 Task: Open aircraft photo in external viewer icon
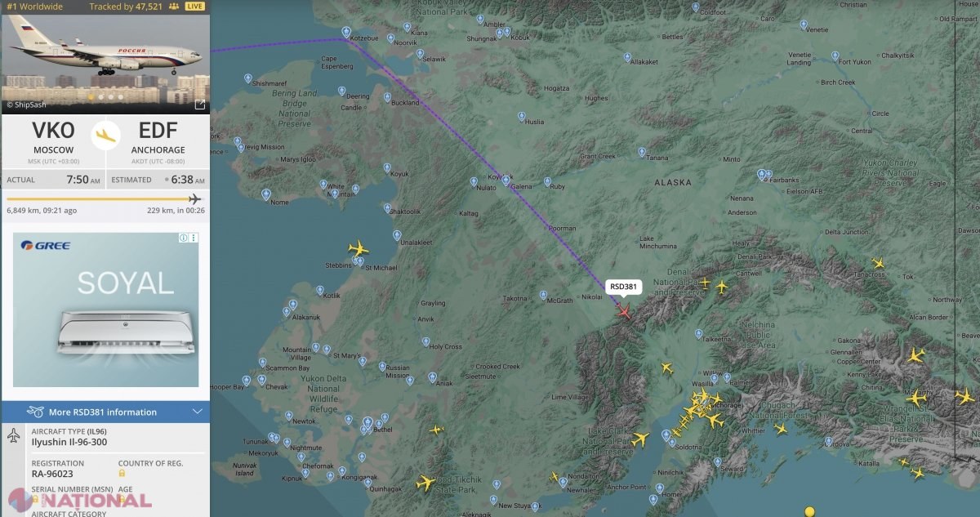click(199, 105)
